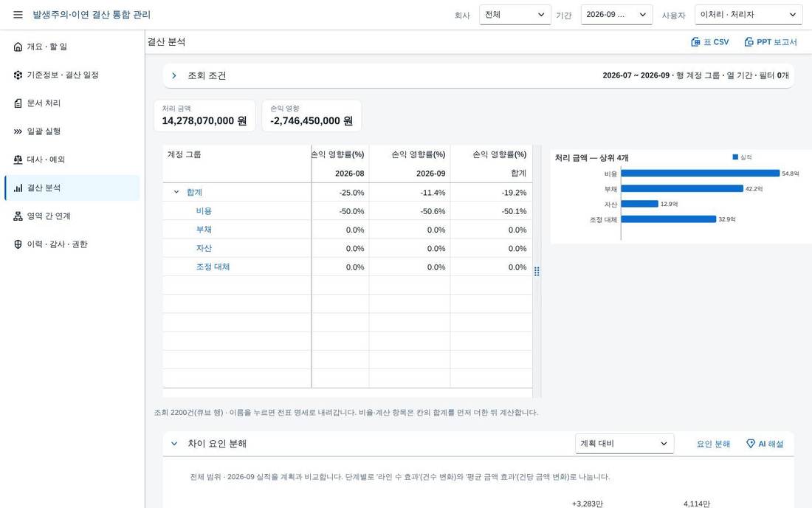Open the 회사 dropdown showing 전체

click(x=515, y=15)
